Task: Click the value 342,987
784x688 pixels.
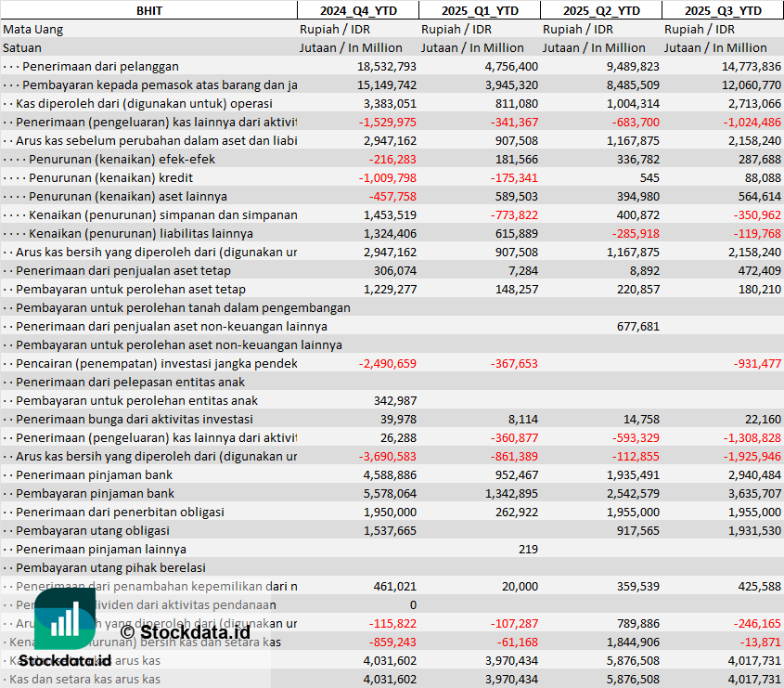Action: (x=395, y=400)
